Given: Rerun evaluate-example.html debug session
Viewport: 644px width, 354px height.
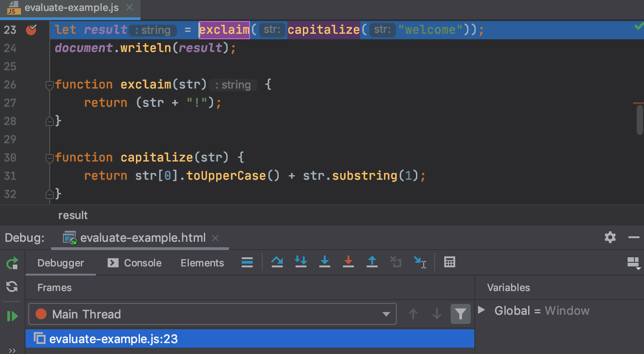Looking at the screenshot, I should click(12, 263).
